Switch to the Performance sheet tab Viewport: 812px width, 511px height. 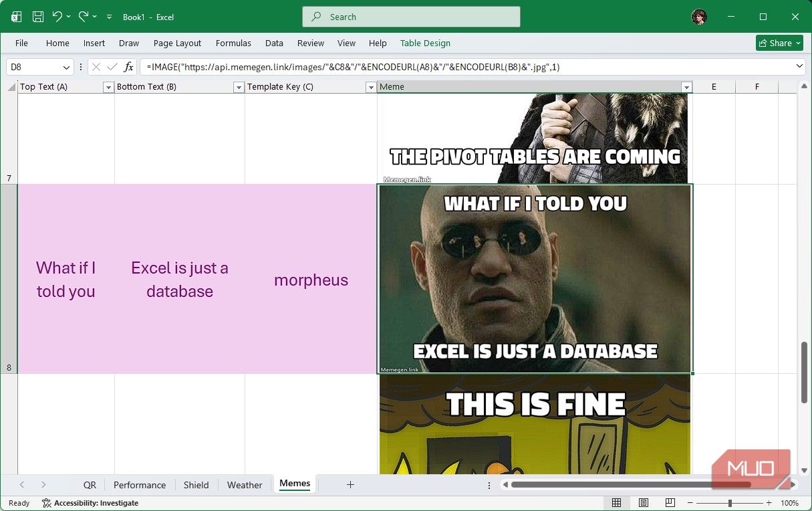(x=140, y=485)
